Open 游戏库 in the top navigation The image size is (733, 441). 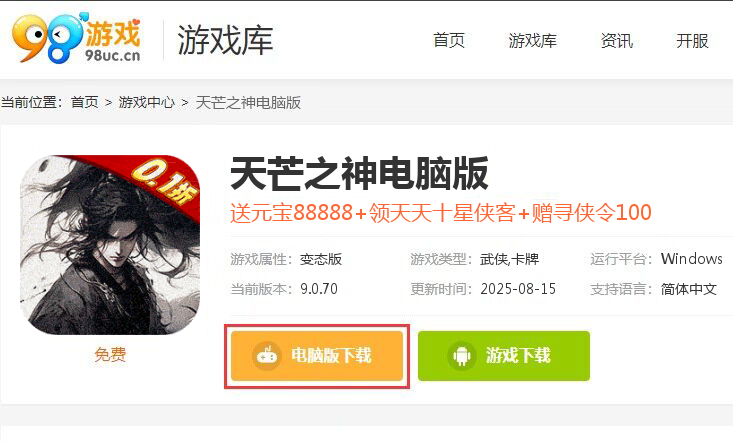point(532,41)
